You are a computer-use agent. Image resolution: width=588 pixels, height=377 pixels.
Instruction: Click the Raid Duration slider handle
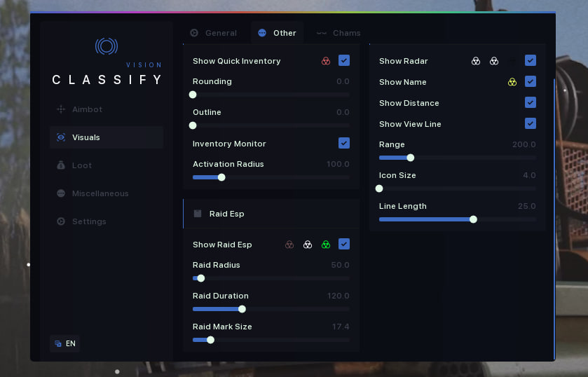[x=242, y=309]
